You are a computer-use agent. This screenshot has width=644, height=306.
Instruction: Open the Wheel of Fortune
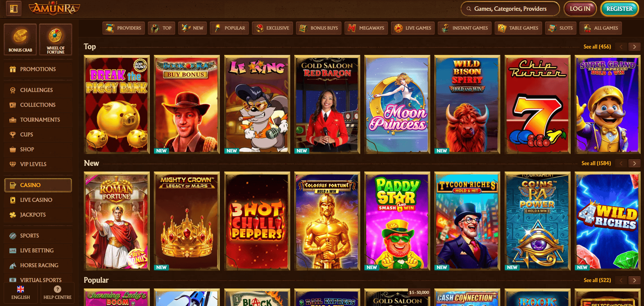click(x=56, y=39)
